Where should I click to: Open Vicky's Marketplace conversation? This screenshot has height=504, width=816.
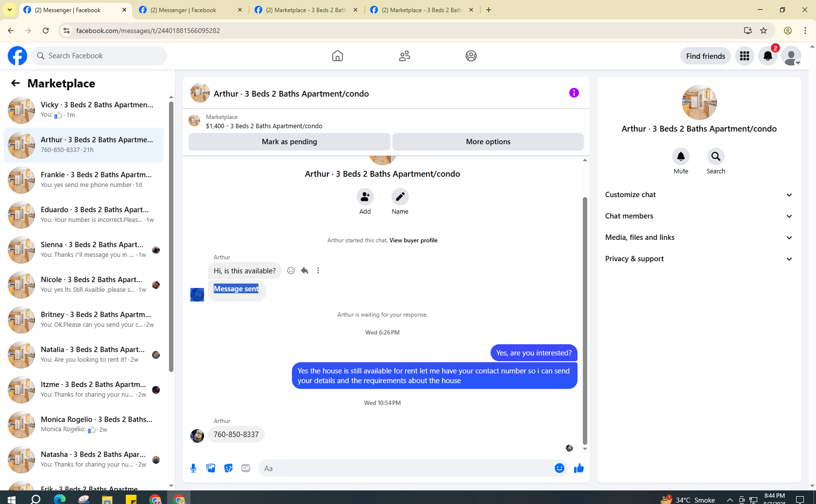click(84, 110)
